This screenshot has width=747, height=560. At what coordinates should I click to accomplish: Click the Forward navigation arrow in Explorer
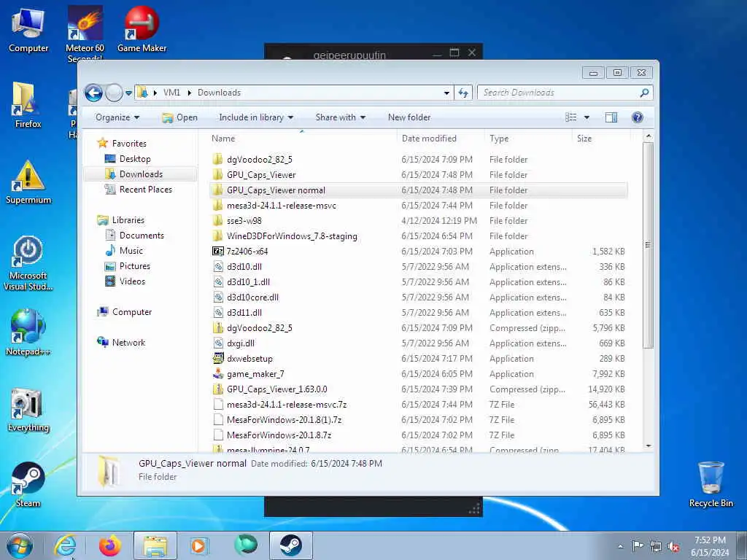coord(114,93)
